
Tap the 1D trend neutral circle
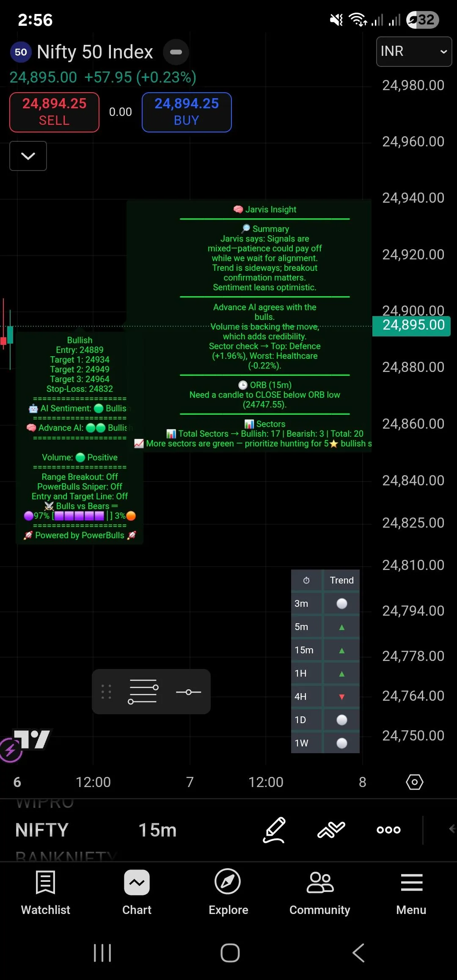[342, 720]
